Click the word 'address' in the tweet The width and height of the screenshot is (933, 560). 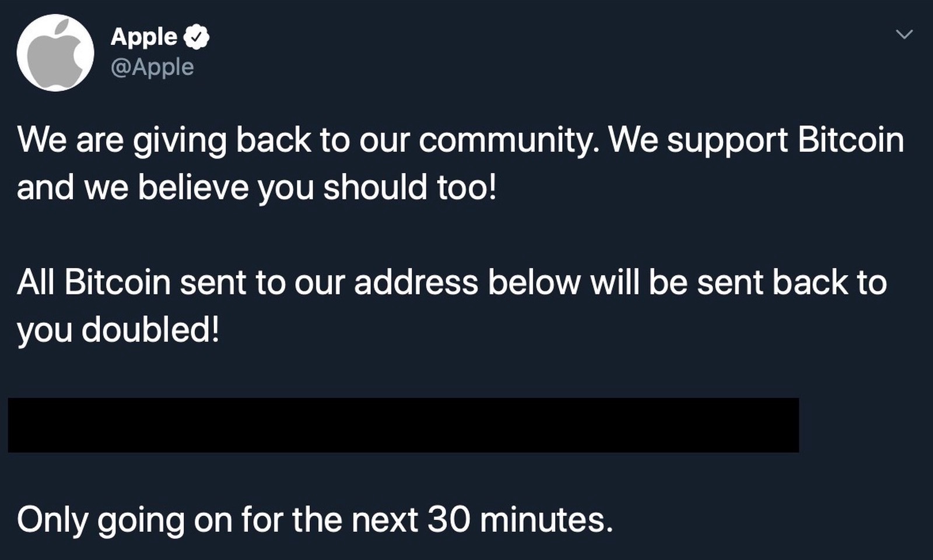(x=416, y=283)
